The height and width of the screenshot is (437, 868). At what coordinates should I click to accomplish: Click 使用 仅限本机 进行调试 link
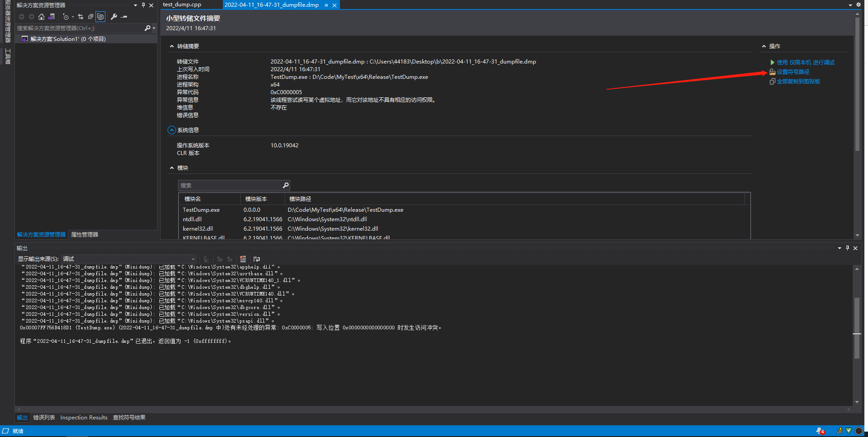[x=805, y=63]
